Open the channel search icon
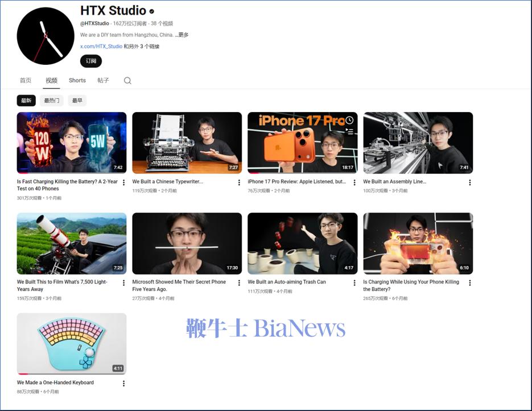Viewport: 532px width, 411px height. point(127,80)
